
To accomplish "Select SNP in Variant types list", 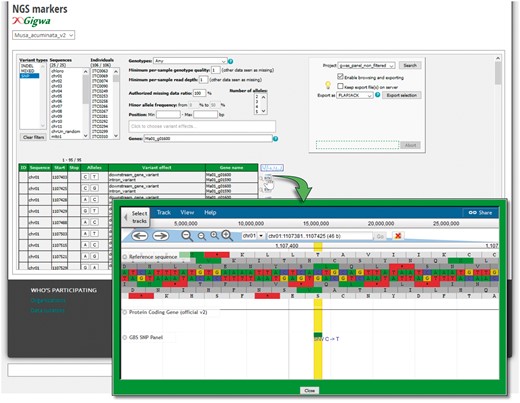I will (x=29, y=76).
